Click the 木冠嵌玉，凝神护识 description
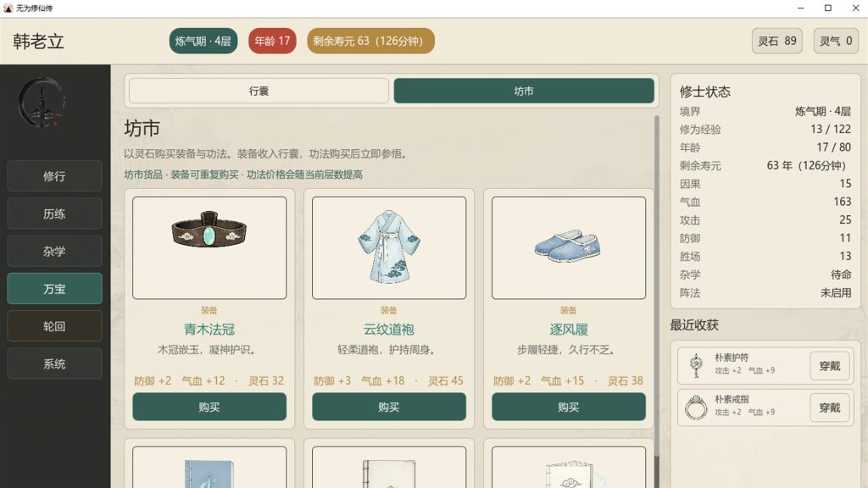This screenshot has height=488, width=868. pyautogui.click(x=209, y=350)
